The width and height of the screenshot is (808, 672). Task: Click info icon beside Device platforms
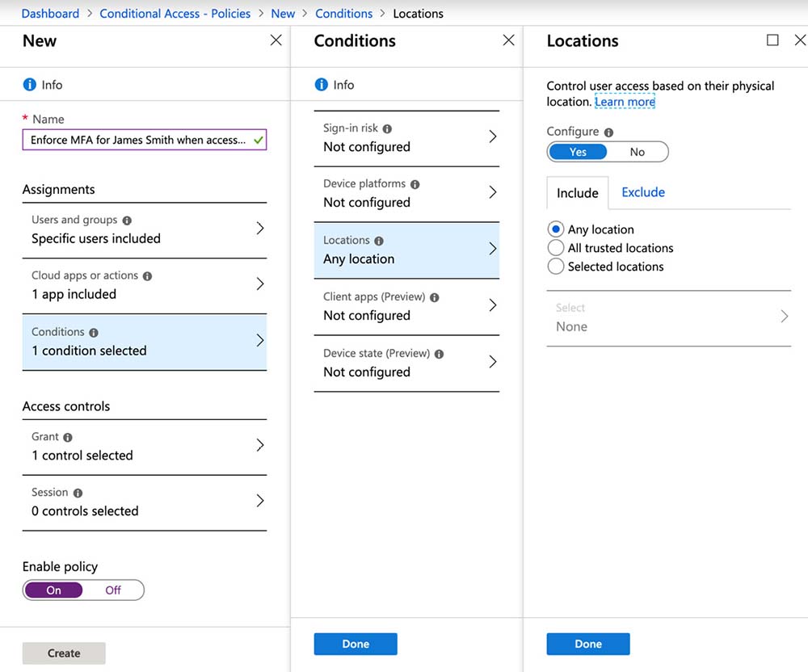pyautogui.click(x=415, y=184)
